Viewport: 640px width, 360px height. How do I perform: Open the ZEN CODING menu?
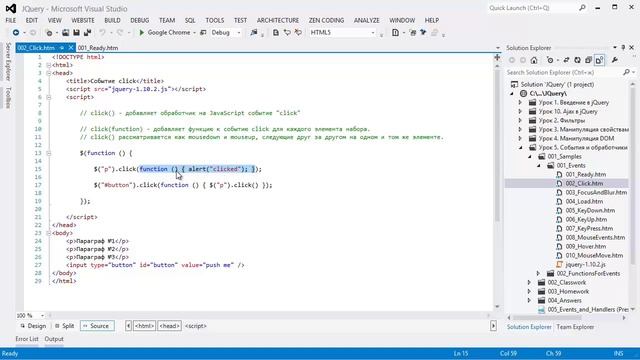click(326, 20)
